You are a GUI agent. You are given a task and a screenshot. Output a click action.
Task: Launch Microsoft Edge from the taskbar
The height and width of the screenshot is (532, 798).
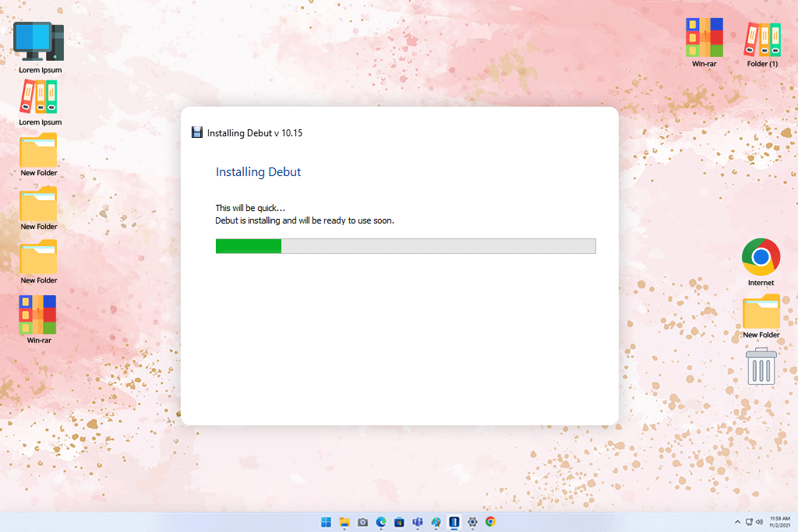(x=381, y=523)
